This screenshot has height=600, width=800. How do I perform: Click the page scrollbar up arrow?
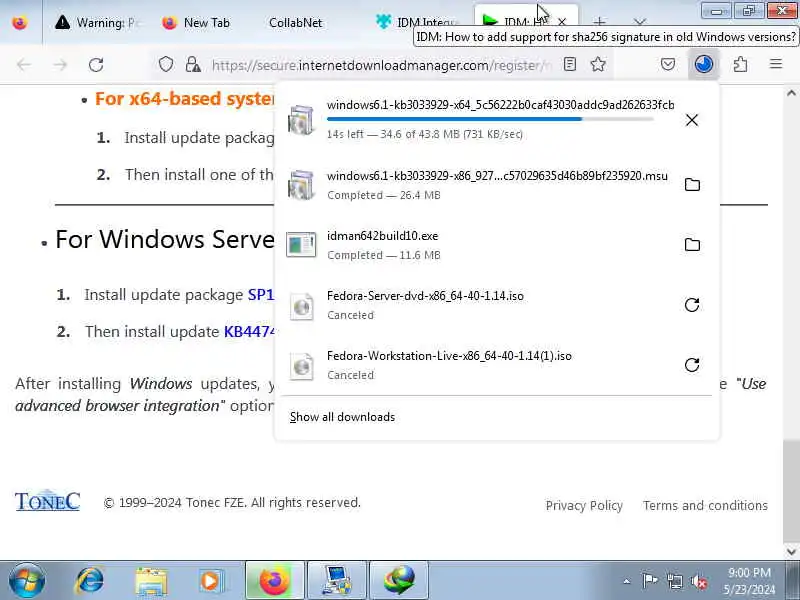pos(791,93)
